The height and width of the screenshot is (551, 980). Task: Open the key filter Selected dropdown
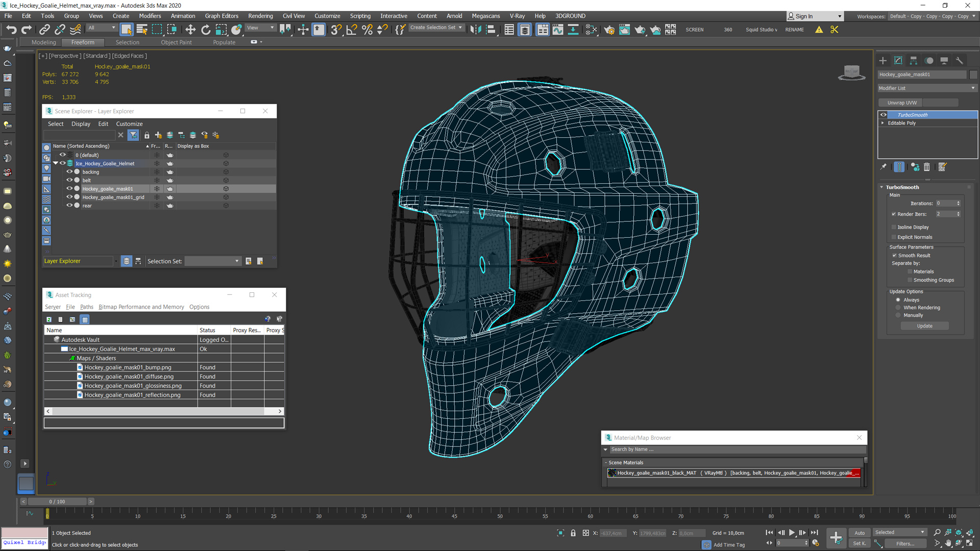tap(899, 533)
